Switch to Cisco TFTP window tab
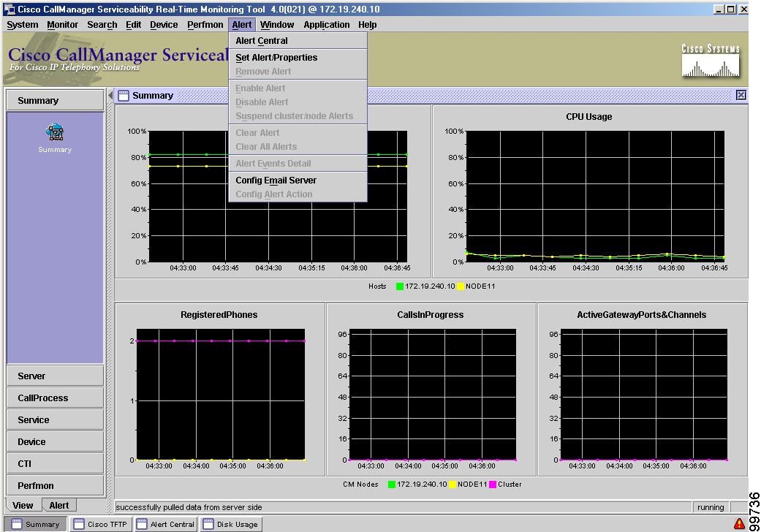Viewport: 761px width, 532px height. [101, 524]
